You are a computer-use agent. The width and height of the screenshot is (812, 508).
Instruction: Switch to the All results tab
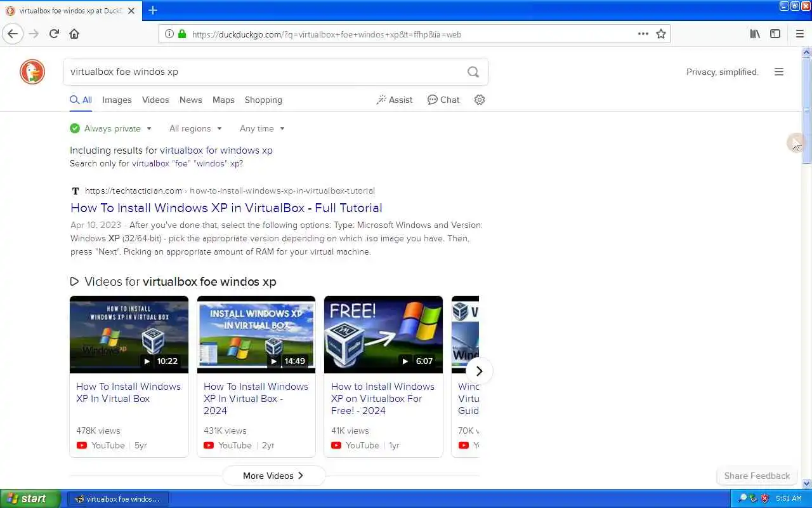click(x=81, y=100)
